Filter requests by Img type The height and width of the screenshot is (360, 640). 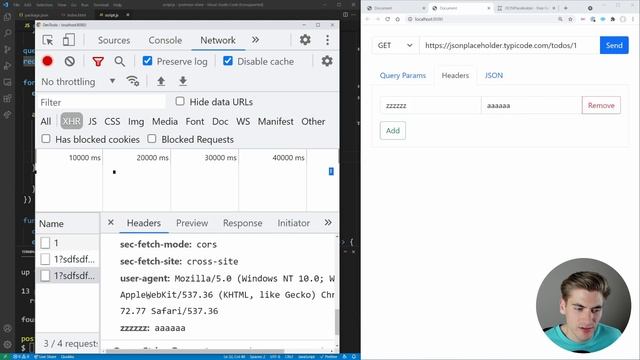pos(136,121)
